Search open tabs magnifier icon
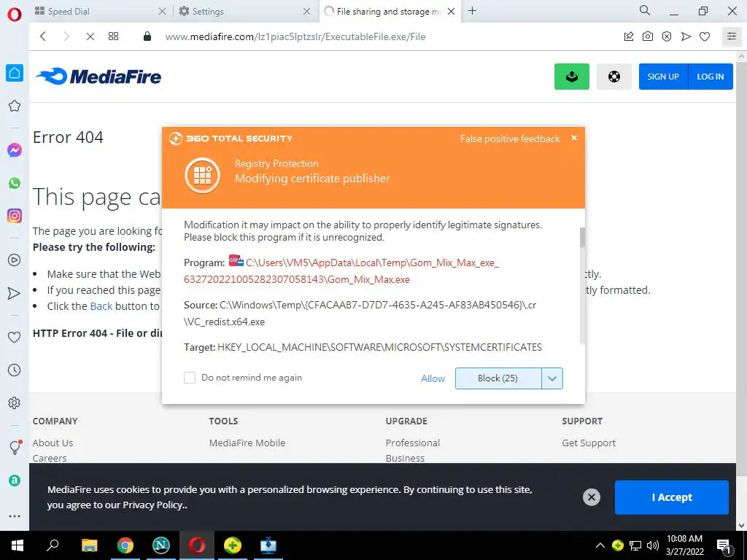747x560 pixels. click(644, 10)
